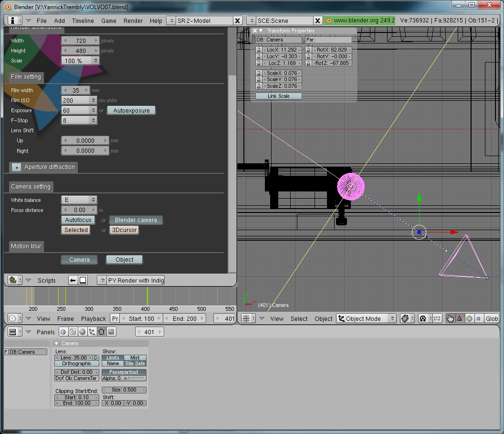
Task: Click the viewport draw type icon
Action: click(x=405, y=318)
